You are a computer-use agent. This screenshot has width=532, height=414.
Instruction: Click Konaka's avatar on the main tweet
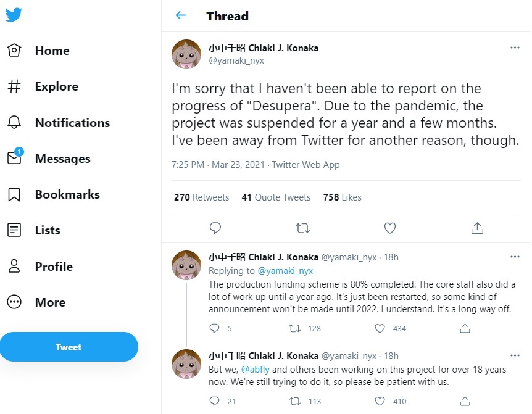click(186, 54)
